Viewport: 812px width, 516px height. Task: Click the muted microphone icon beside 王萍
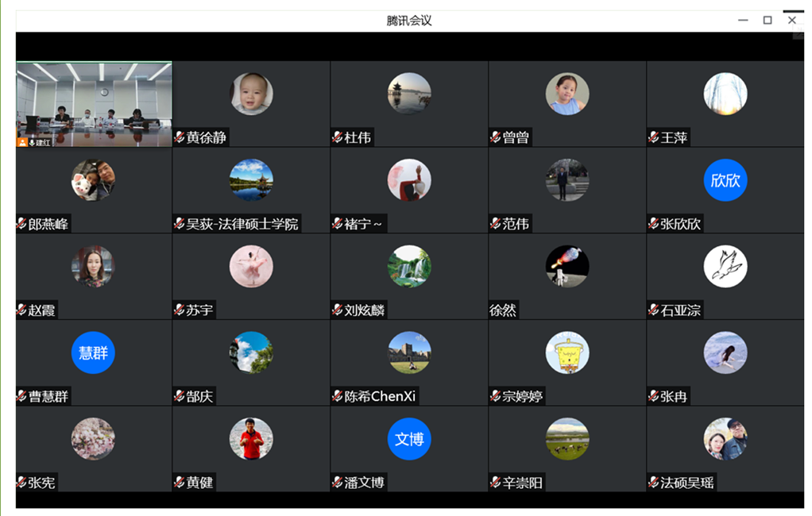pyautogui.click(x=654, y=137)
